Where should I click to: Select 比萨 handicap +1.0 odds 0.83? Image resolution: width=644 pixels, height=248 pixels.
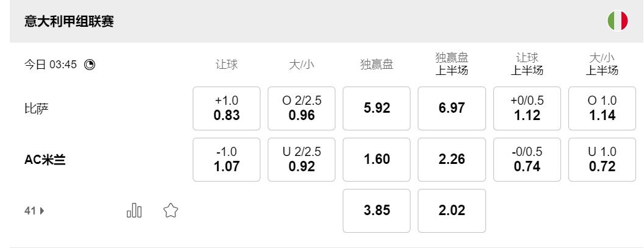point(226,108)
